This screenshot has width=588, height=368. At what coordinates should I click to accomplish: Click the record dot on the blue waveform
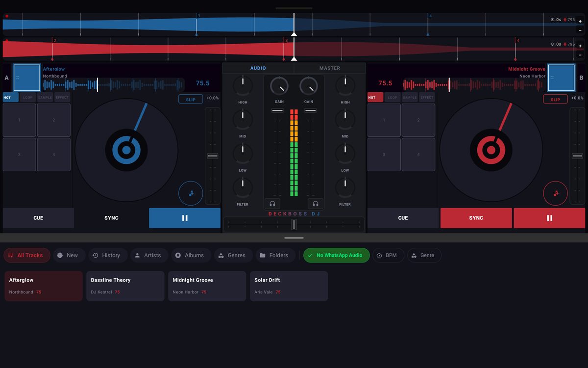point(6,16)
